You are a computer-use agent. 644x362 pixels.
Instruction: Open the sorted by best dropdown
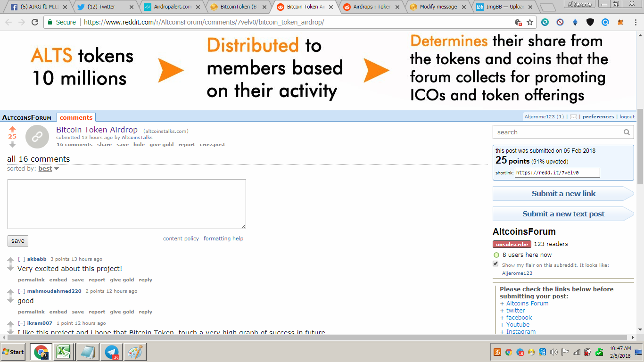(x=49, y=169)
